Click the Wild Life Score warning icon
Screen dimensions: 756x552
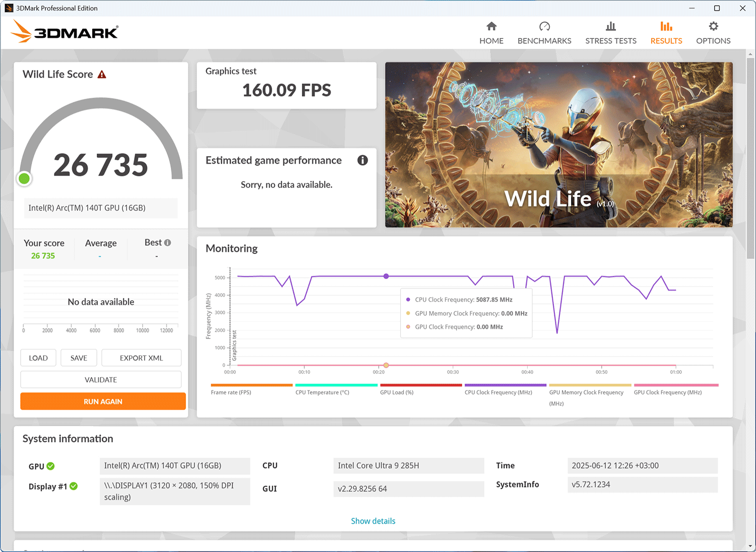pos(102,75)
